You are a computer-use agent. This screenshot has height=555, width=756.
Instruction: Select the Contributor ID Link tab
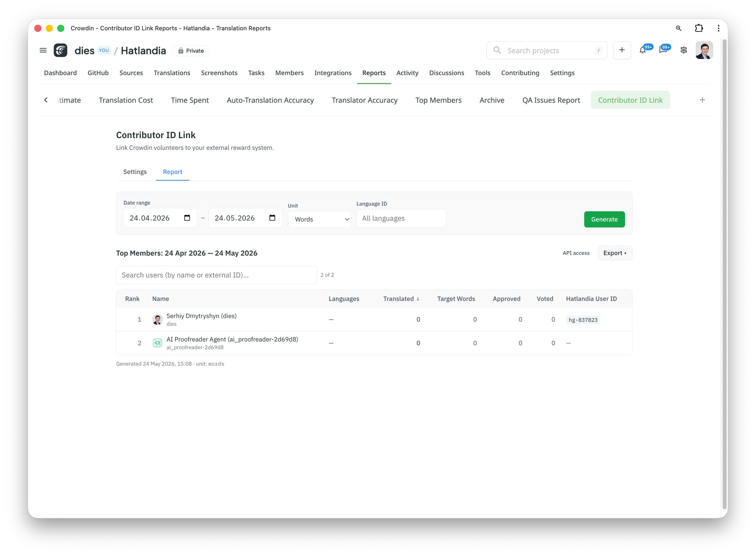630,100
